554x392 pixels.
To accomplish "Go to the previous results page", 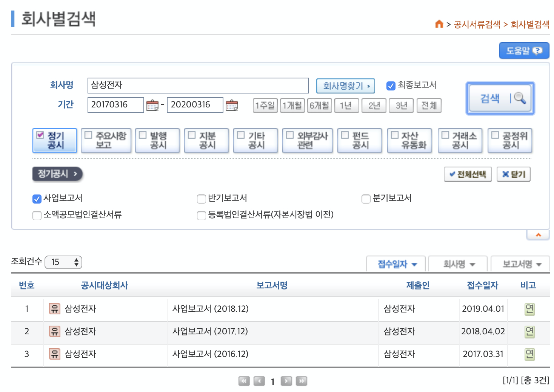I will click(259, 381).
